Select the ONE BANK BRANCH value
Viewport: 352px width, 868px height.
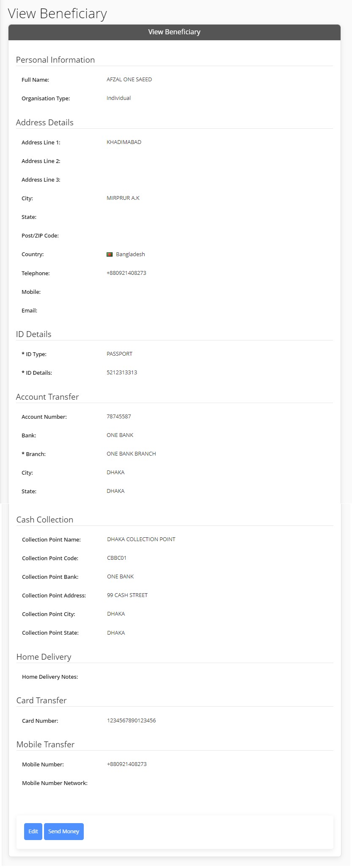pyautogui.click(x=131, y=454)
